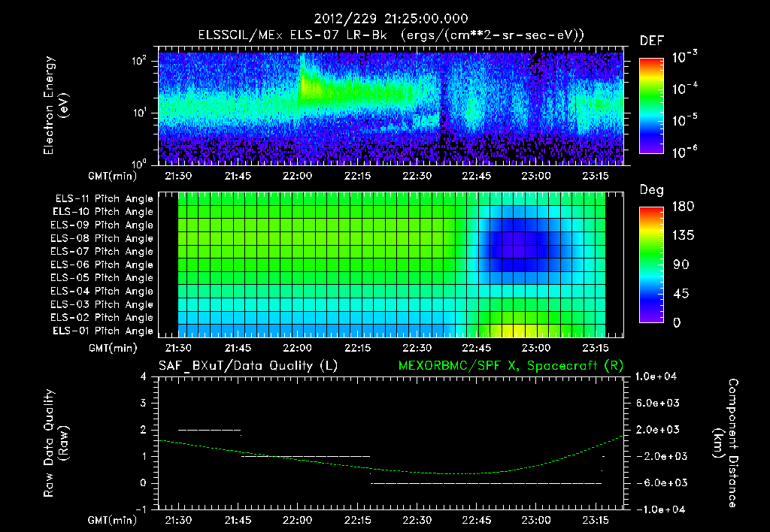Click the DEF colorbar title
Image resolution: width=770 pixels, height=532 pixels.
(652, 41)
